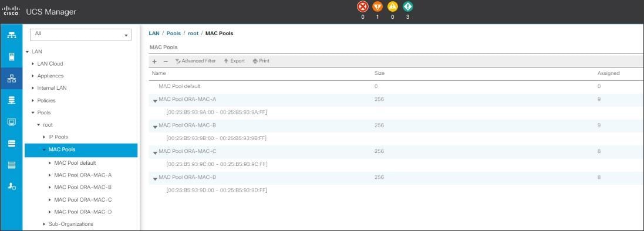Open the SAN tab icon in sidebar
Viewport: 644px width, 231px height.
12,100
